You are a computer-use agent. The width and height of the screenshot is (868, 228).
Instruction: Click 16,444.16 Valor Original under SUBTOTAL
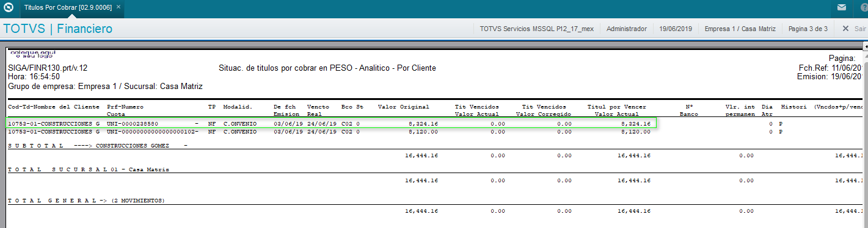point(421,156)
